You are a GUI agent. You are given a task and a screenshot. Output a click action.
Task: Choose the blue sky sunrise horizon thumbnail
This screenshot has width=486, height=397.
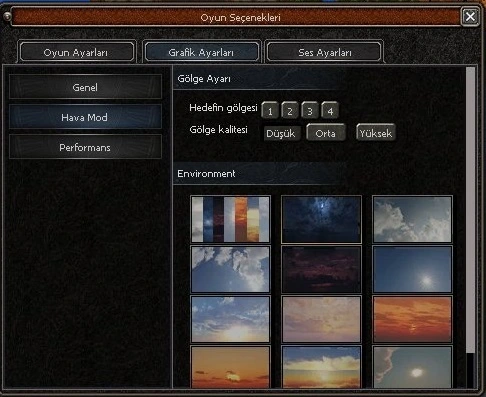230,319
